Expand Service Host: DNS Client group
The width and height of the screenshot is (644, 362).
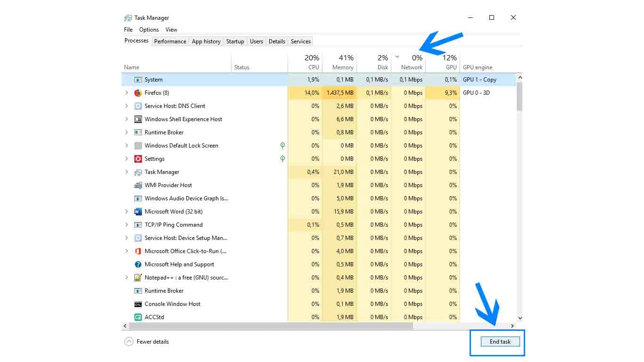click(126, 106)
